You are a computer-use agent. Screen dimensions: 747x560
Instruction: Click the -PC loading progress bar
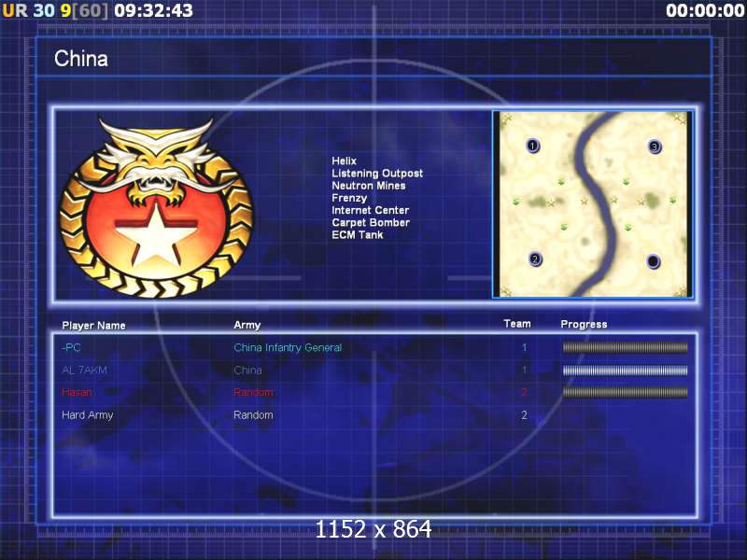tap(625, 347)
